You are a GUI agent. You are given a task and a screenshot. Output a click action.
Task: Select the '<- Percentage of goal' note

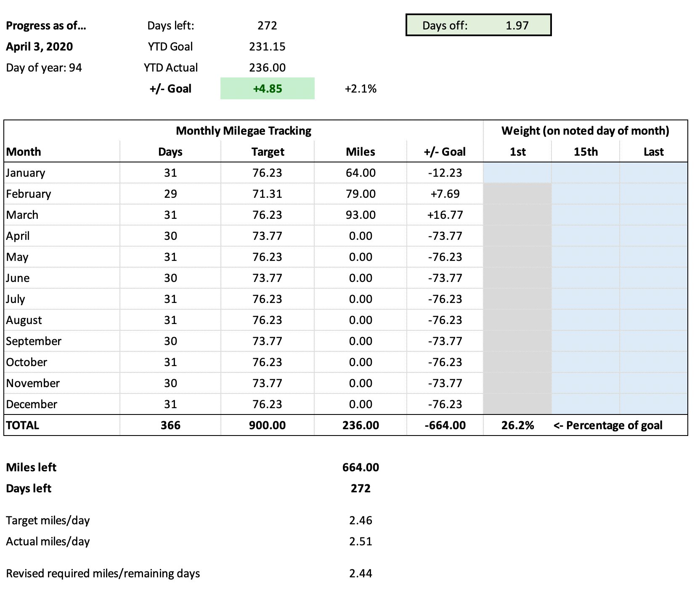pos(608,425)
